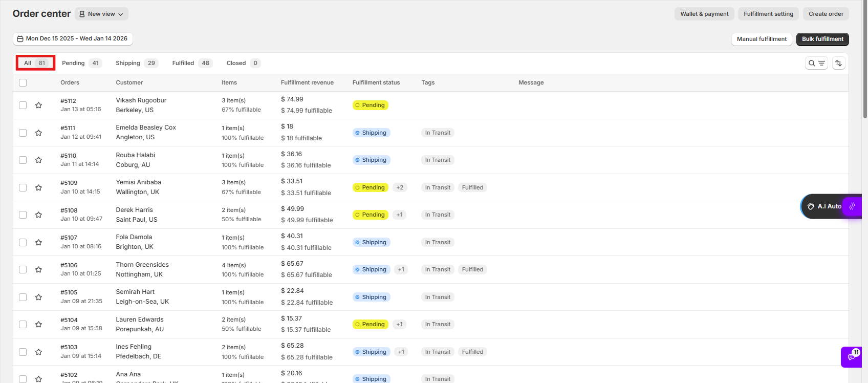Image resolution: width=868 pixels, height=383 pixels.
Task: Expand the New view dropdown
Action: tap(101, 14)
